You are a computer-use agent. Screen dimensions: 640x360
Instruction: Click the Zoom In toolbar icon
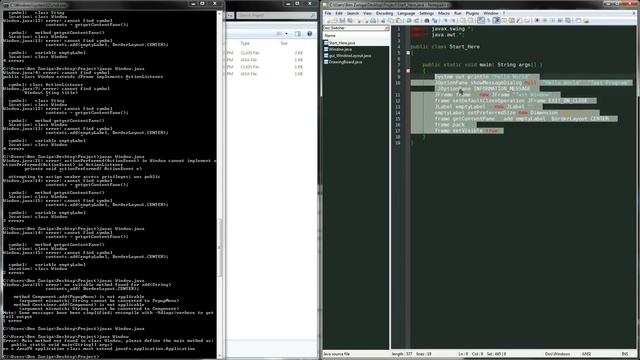tap(445, 20)
